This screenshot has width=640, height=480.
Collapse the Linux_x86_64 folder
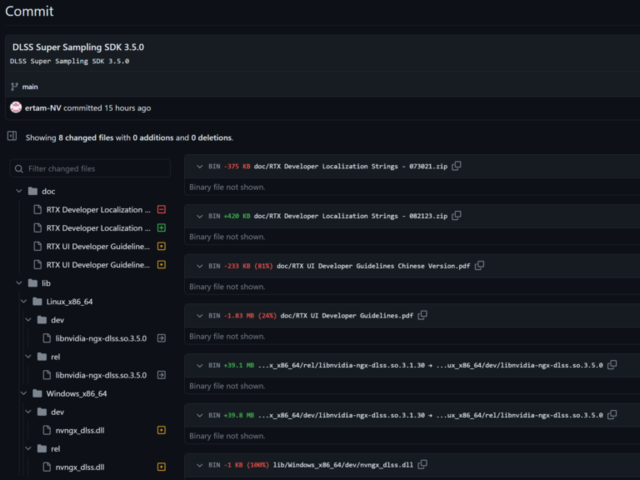tap(23, 301)
